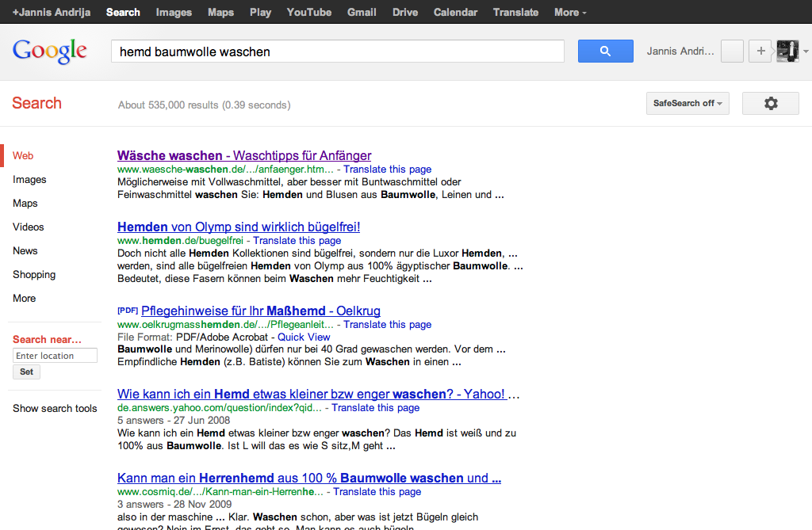The width and height of the screenshot is (812, 530).
Task: Click the empty notifications box
Action: pyautogui.click(x=732, y=51)
